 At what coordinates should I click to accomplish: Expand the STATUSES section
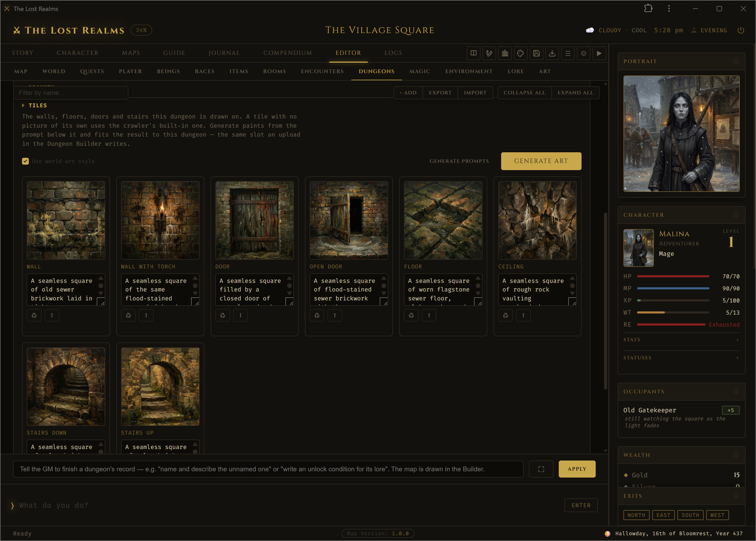tap(681, 358)
